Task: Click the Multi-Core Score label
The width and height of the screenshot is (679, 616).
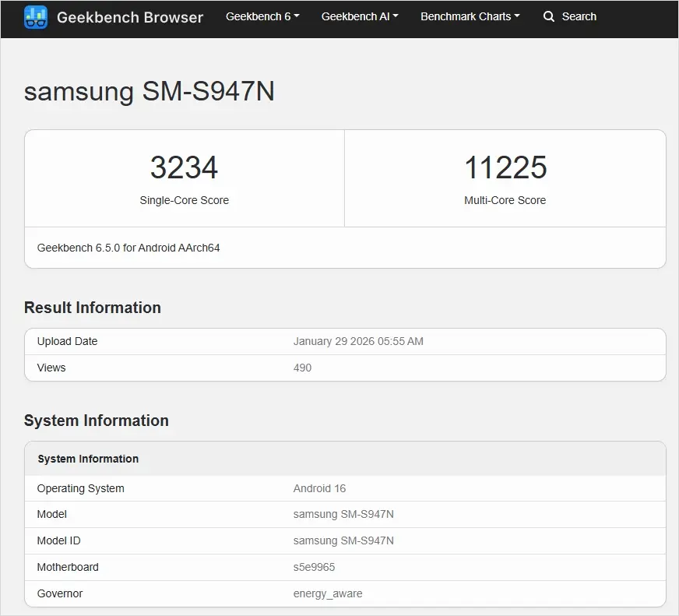Action: [505, 200]
